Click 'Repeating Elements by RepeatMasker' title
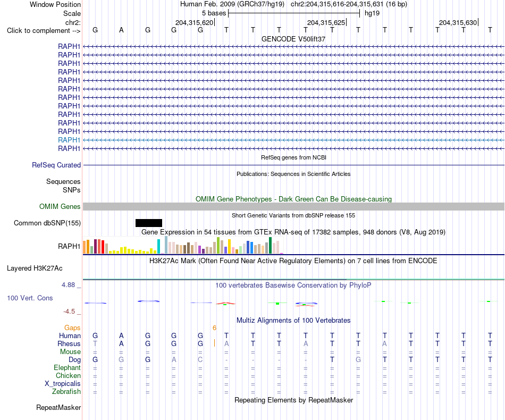This screenshot has width=505, height=420. click(x=293, y=400)
